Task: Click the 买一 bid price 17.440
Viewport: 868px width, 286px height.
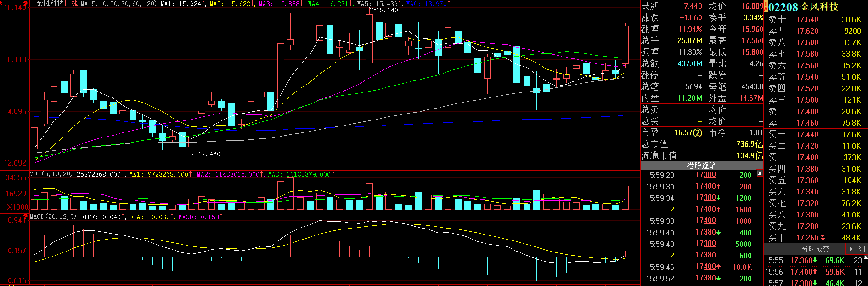Action: [x=807, y=134]
